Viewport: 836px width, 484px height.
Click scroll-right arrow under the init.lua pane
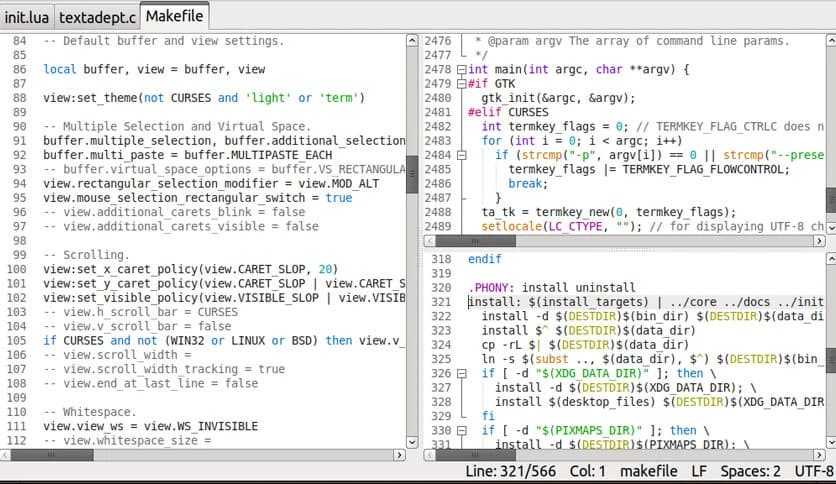pos(400,455)
